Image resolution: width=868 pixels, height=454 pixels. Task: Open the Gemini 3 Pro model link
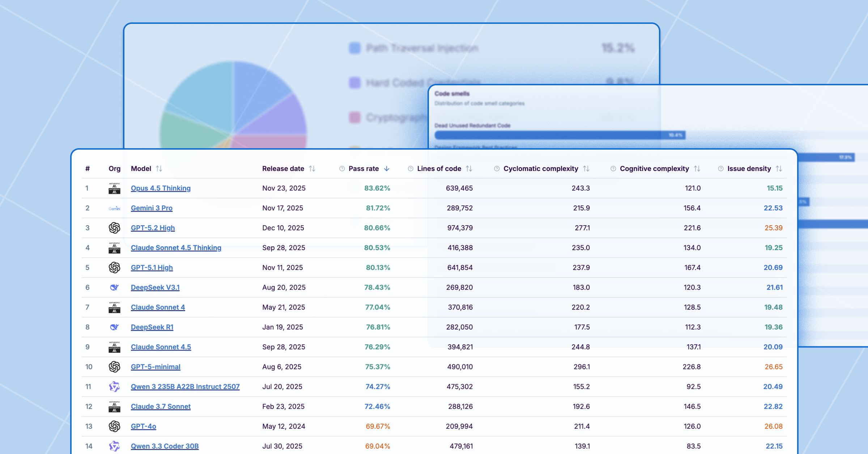click(x=152, y=208)
